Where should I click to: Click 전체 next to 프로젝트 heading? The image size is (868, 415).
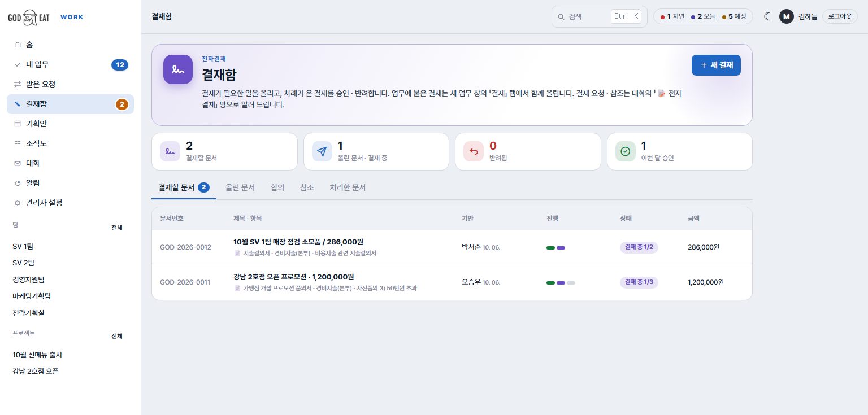pos(116,336)
